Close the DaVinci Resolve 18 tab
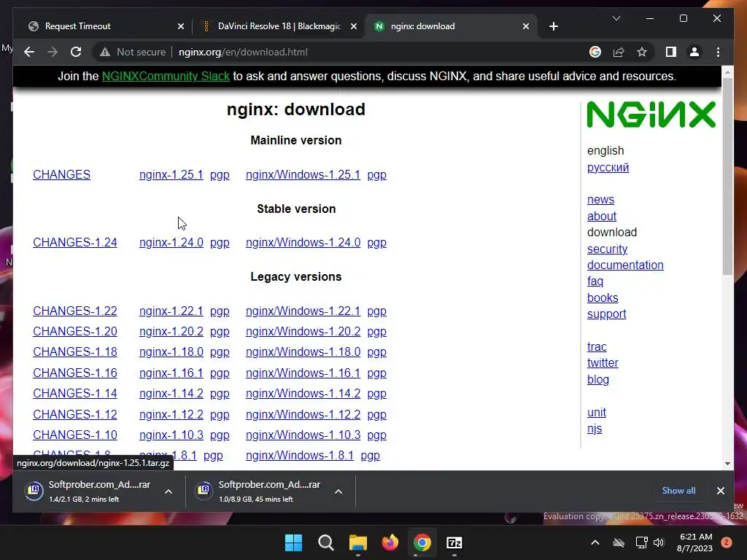Image resolution: width=747 pixels, height=560 pixels. pyautogui.click(x=354, y=26)
